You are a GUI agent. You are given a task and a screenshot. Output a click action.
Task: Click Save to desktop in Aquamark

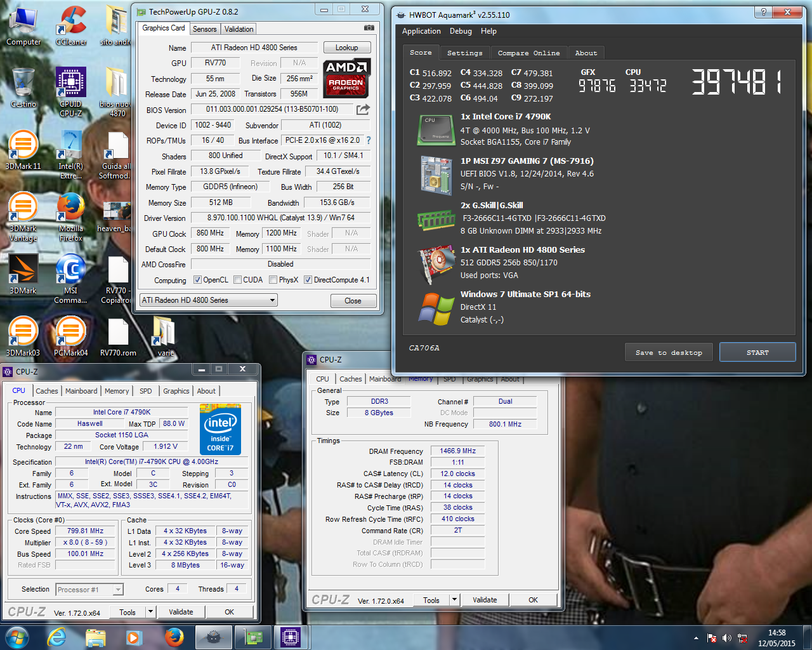pyautogui.click(x=669, y=352)
